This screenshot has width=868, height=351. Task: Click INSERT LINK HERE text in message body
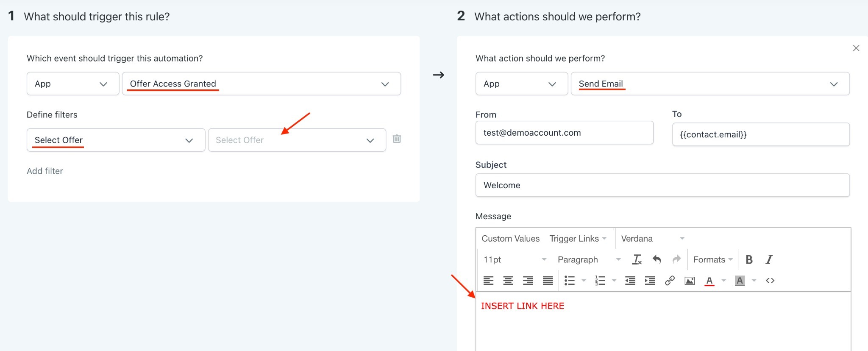click(523, 306)
